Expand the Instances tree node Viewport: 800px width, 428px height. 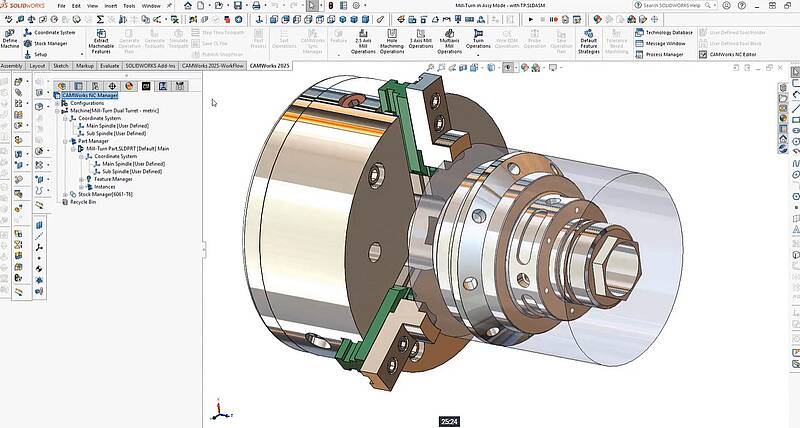point(80,186)
